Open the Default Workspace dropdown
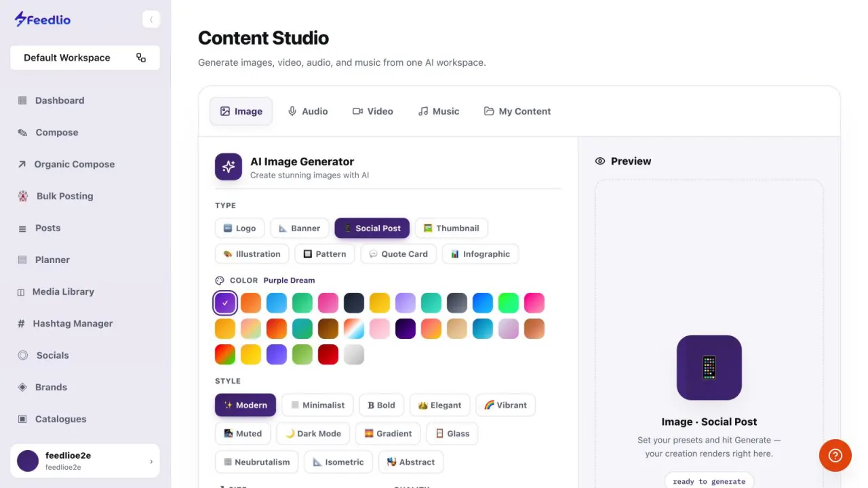868x488 pixels. 85,58
